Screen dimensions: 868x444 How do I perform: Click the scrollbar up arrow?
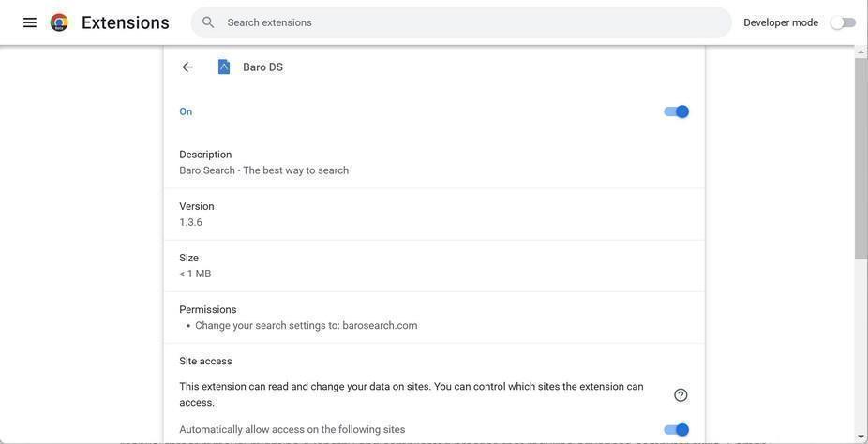pyautogui.click(x=861, y=52)
